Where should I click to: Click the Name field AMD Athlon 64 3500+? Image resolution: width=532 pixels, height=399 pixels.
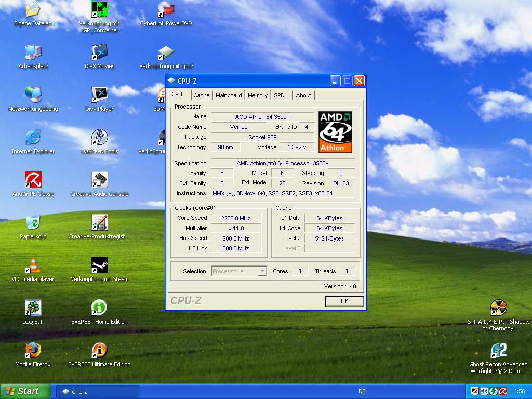[262, 117]
